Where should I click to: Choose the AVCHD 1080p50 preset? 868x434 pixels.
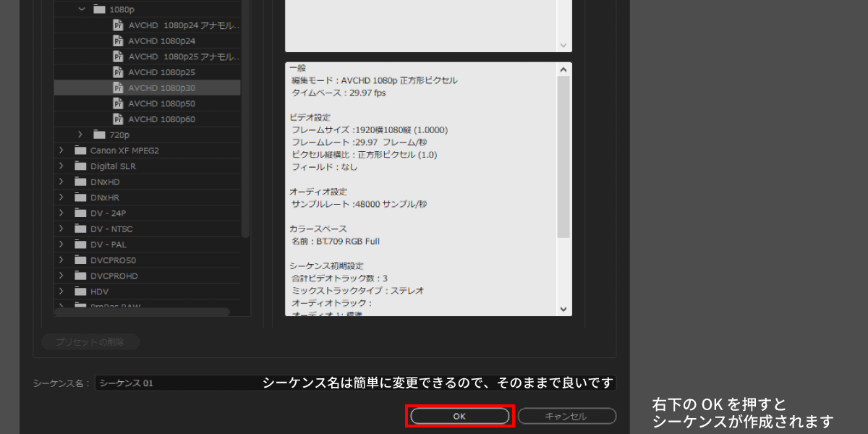161,103
